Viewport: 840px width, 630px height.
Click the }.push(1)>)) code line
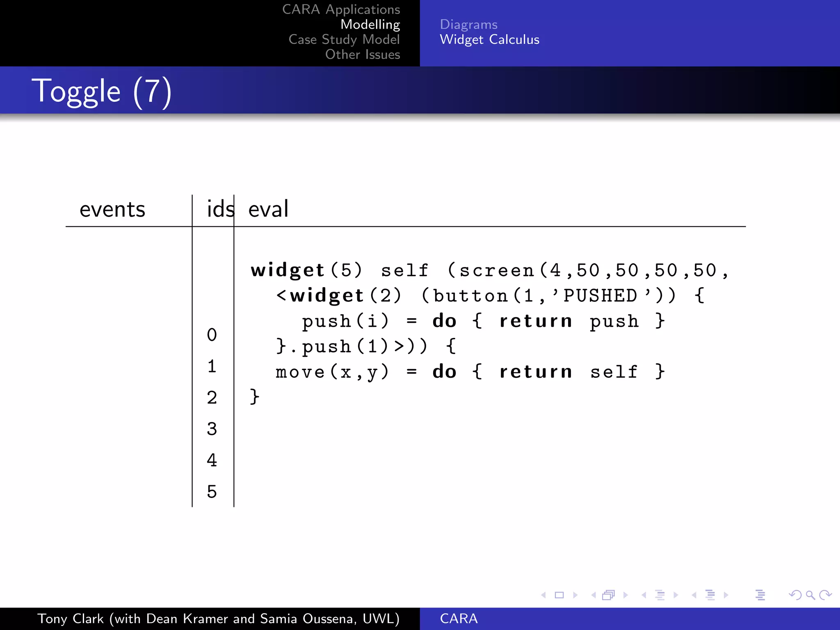pos(366,347)
